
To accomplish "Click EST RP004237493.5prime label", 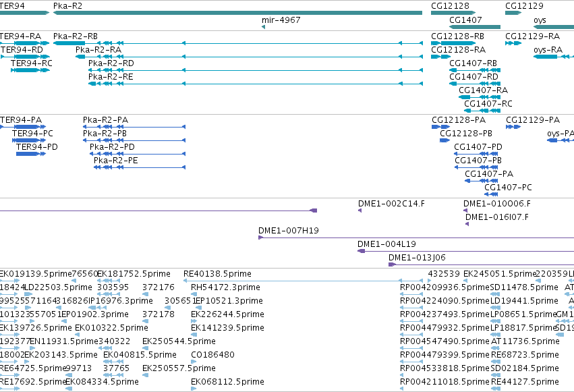I will click(444, 315).
